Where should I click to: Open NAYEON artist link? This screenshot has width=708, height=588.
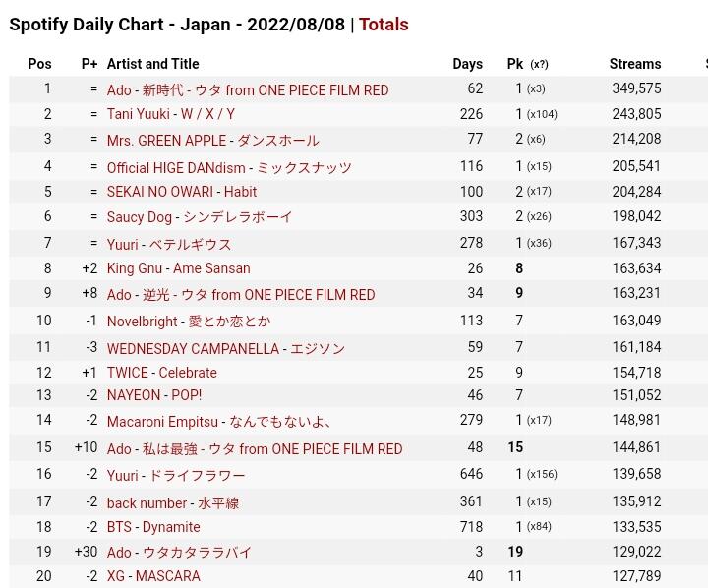pyautogui.click(x=134, y=395)
